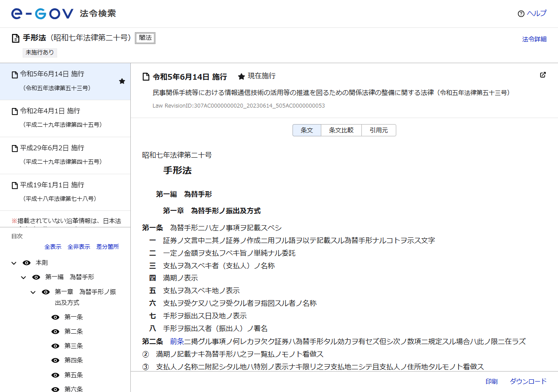Jump to 第一条 in the table of contents

(x=74, y=317)
